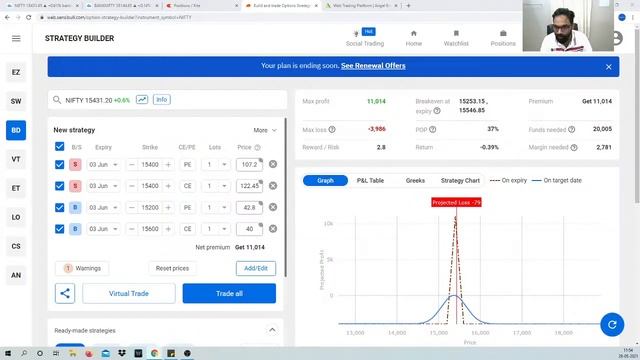Show Max loss help tooltip
This screenshot has width=640, height=360.
click(x=332, y=129)
